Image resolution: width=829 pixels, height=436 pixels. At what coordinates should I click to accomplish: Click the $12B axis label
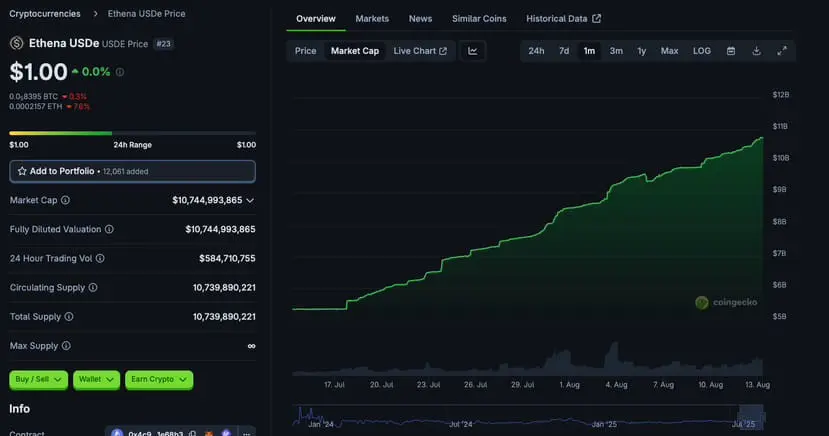pyautogui.click(x=780, y=95)
